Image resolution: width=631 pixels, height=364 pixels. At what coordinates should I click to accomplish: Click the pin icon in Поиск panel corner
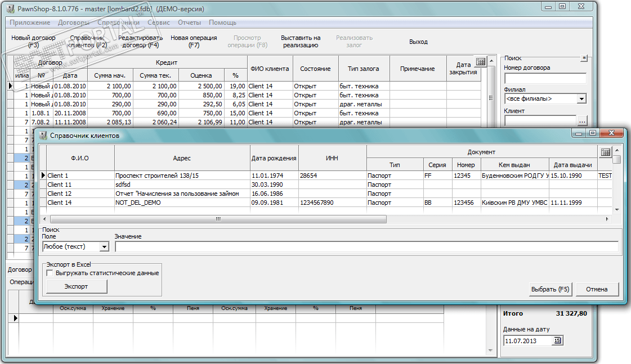[x=584, y=59]
